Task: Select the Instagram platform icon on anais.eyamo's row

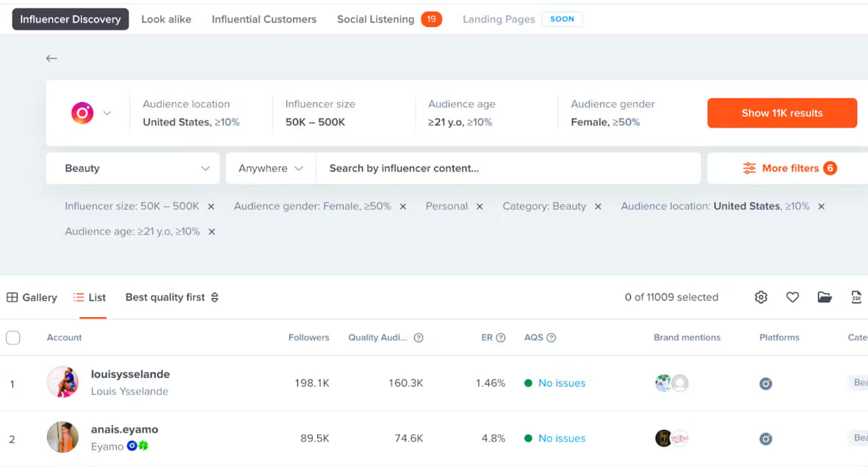Action: (765, 438)
